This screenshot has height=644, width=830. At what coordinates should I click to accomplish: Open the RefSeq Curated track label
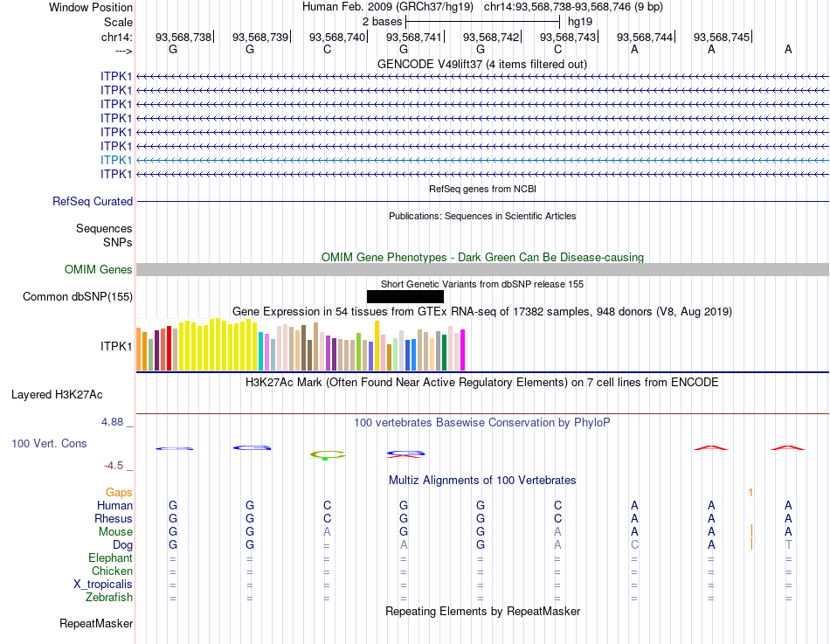click(92, 201)
